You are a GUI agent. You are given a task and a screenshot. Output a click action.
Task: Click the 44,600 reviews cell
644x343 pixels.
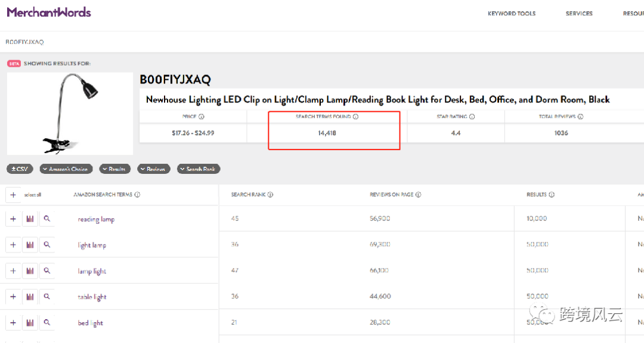(x=380, y=296)
